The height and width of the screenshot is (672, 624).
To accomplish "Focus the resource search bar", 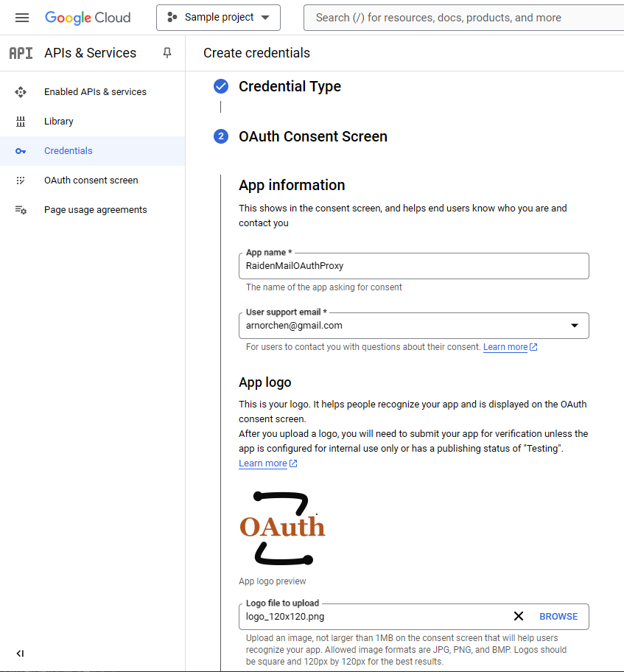I will click(x=463, y=18).
